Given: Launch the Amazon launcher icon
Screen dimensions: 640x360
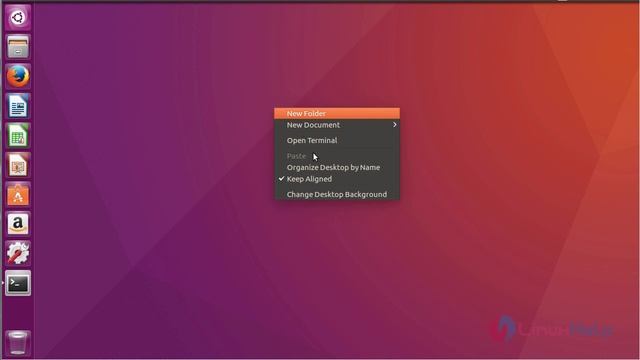Looking at the screenshot, I should [x=18, y=224].
